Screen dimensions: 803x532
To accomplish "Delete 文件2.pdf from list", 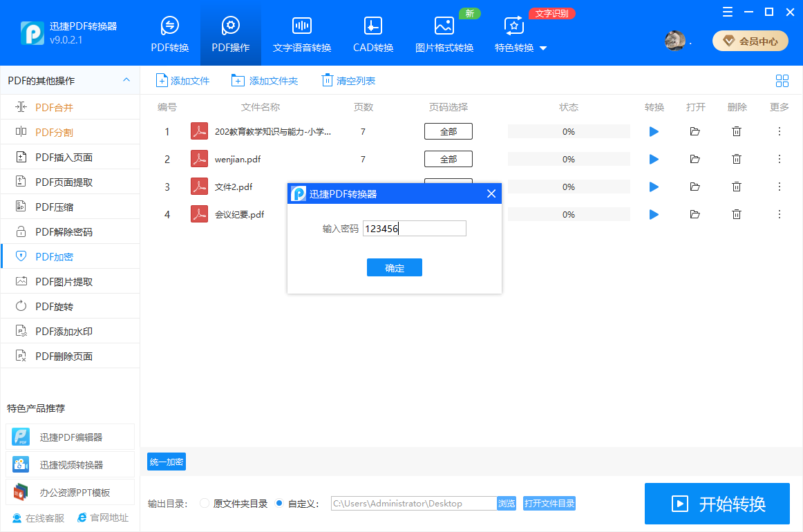I will [737, 187].
